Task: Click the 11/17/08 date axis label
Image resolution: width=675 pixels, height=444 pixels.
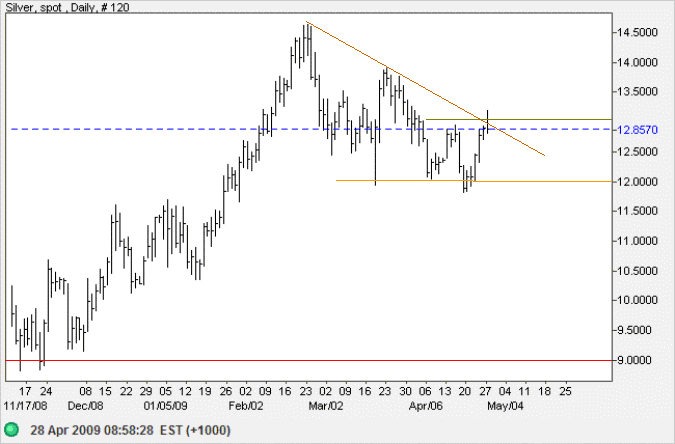Action: point(25,406)
